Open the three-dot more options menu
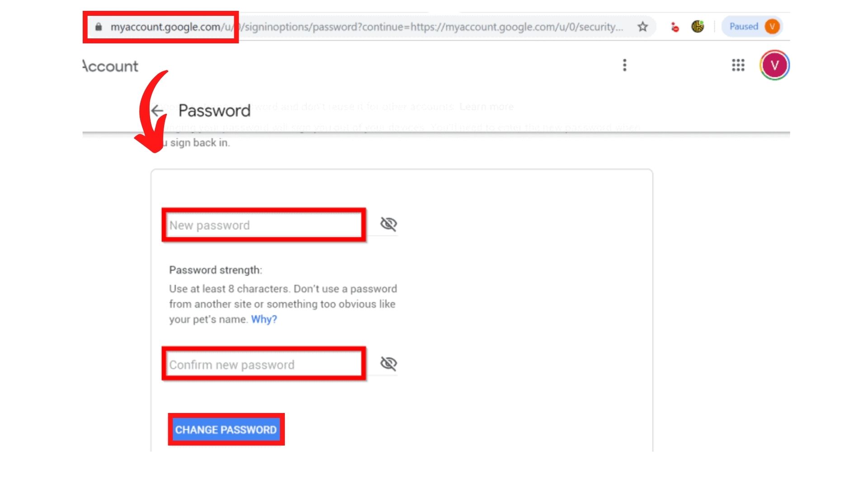The height and width of the screenshot is (488, 868). pyautogui.click(x=624, y=65)
